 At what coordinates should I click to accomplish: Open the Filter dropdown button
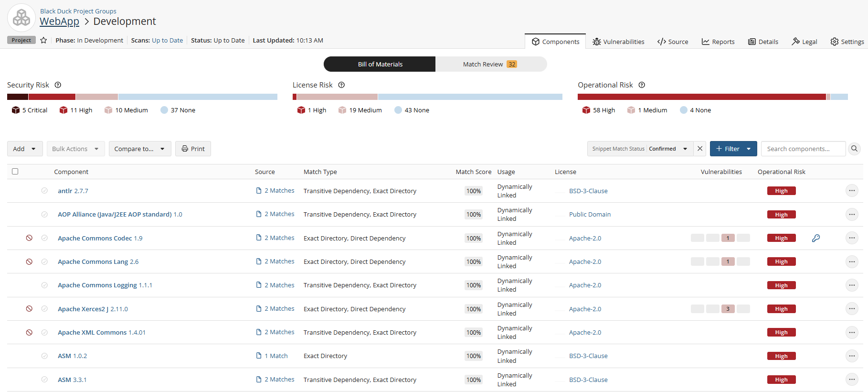(733, 149)
